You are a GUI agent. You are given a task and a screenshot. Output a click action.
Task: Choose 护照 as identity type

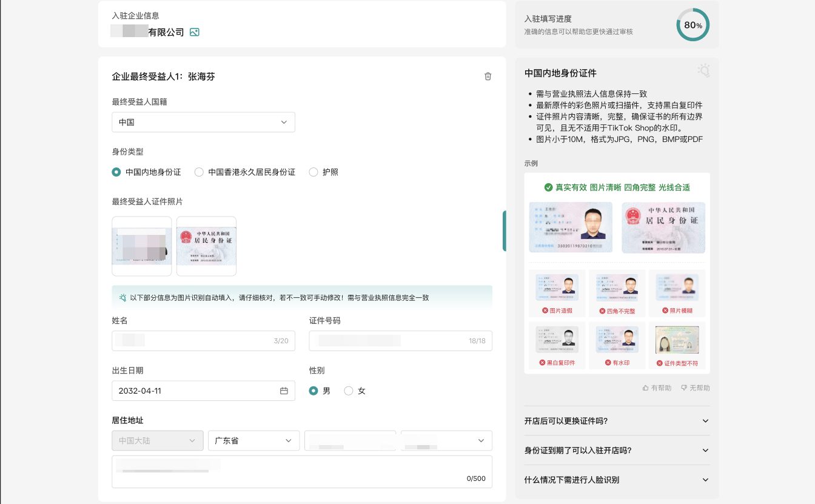click(x=314, y=172)
